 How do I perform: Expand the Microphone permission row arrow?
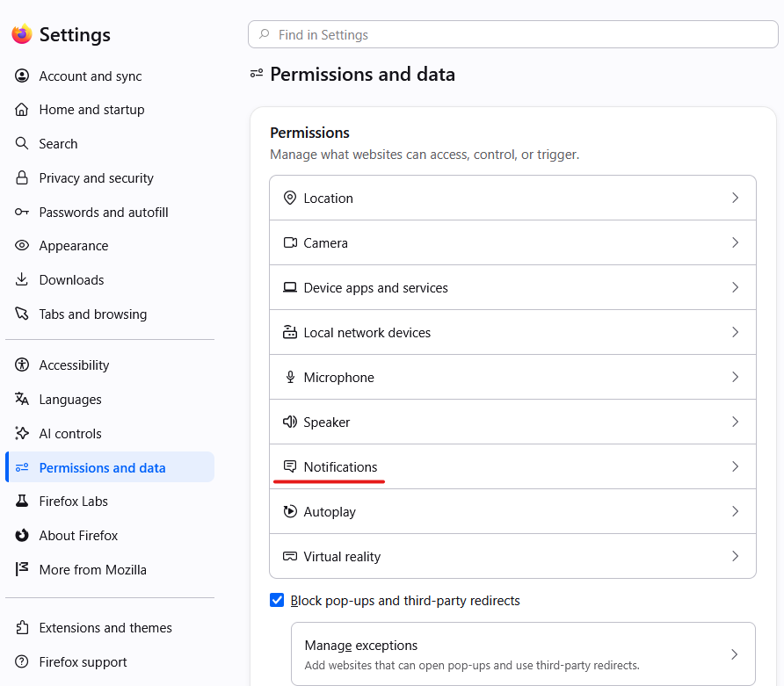735,377
